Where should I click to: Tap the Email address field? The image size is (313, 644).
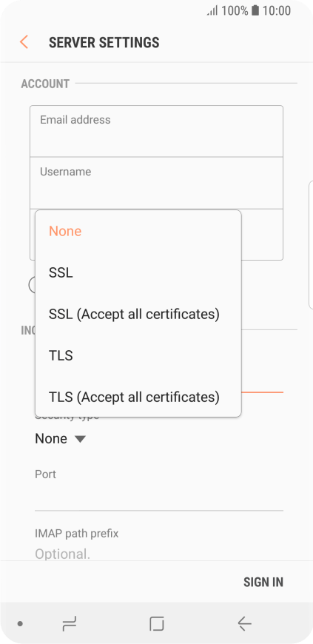pos(157,131)
